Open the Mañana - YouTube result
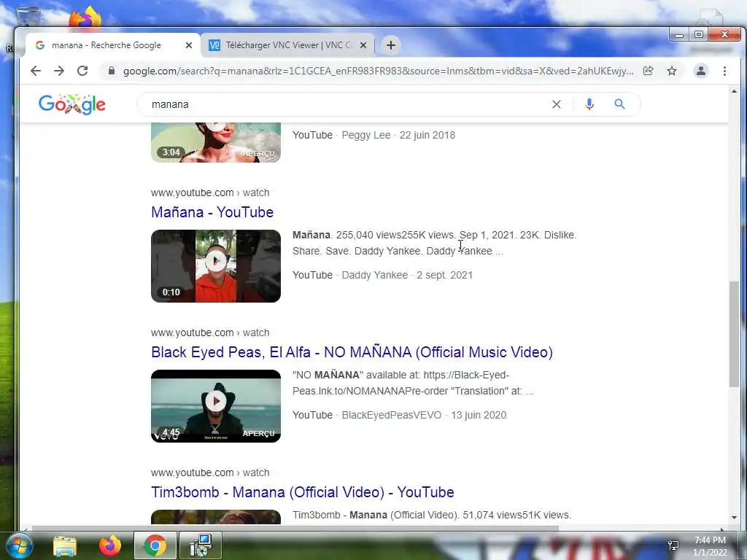Viewport: 747px width, 560px height. tap(212, 212)
